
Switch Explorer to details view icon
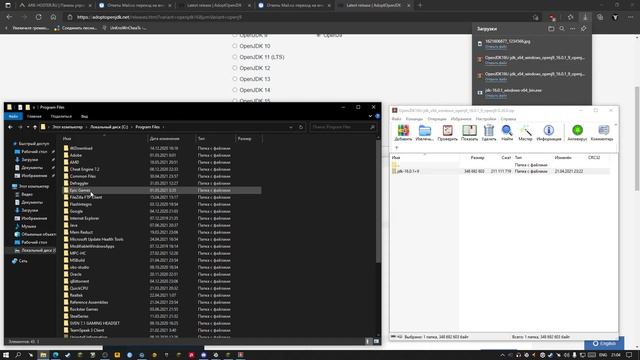click(x=368, y=341)
